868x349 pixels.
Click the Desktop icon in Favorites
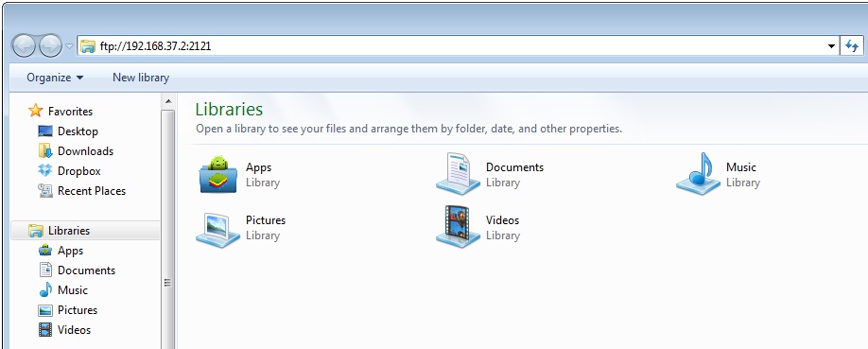(45, 131)
